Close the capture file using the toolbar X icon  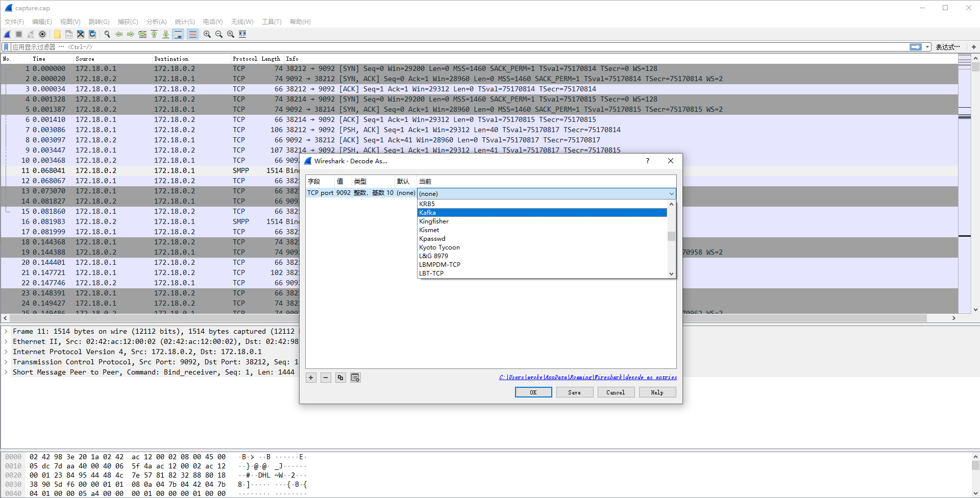coord(81,34)
